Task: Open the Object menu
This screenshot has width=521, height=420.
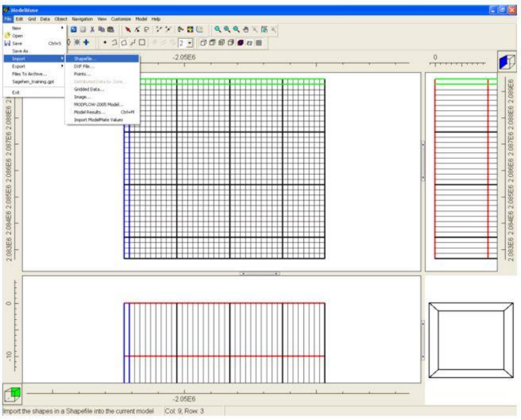Action: (61, 19)
